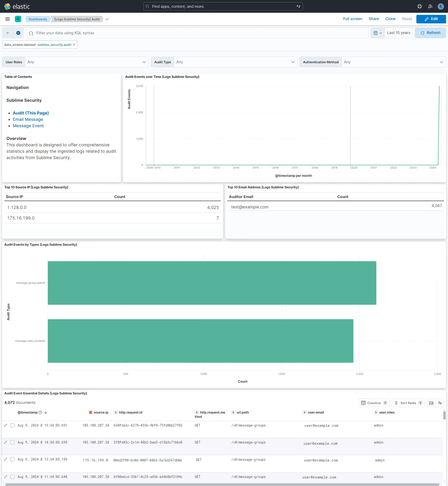Screen dimensions: 448x486
Task: Expand row Aug 9 11:34:03.648 details
Action: coord(6,477)
